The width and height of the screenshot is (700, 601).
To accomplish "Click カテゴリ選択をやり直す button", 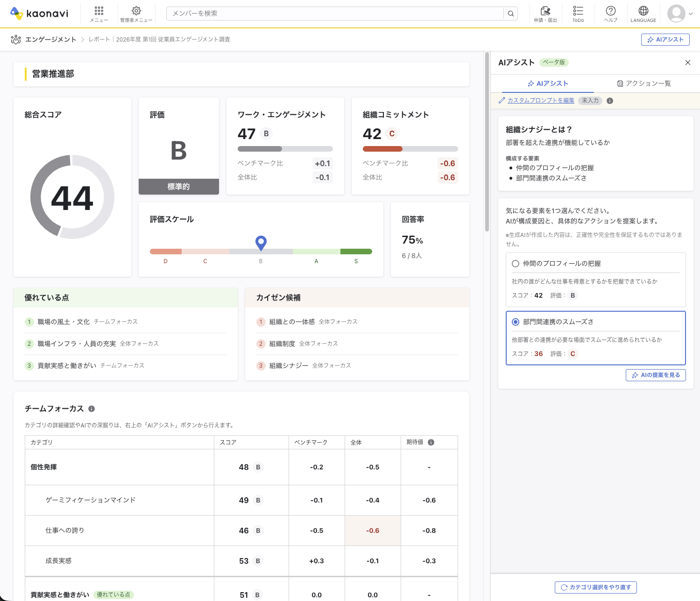I will 596,587.
